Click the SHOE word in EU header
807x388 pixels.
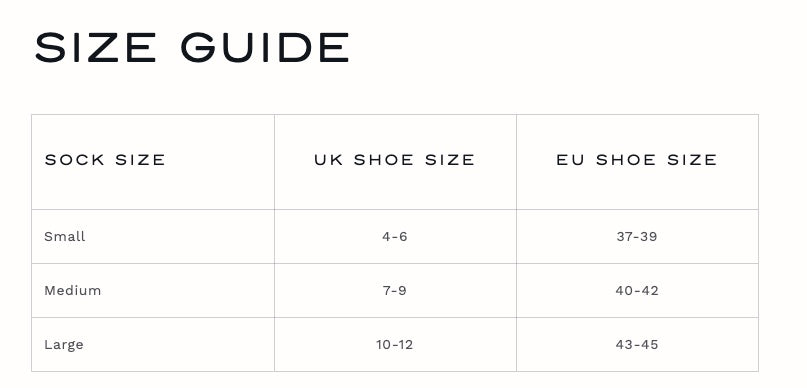click(626, 160)
